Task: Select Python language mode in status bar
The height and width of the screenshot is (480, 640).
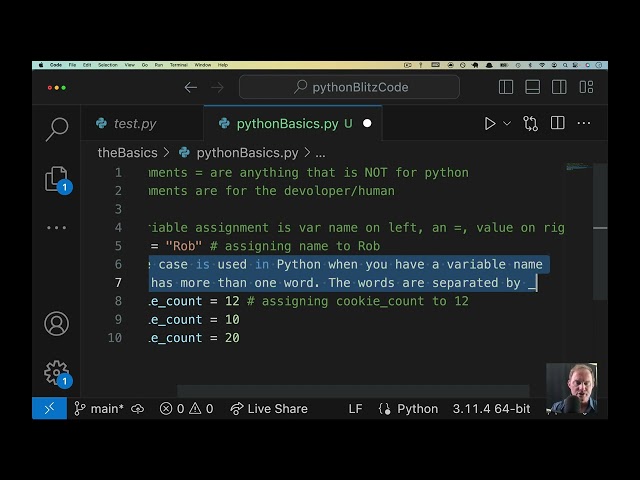Action: [x=417, y=409]
